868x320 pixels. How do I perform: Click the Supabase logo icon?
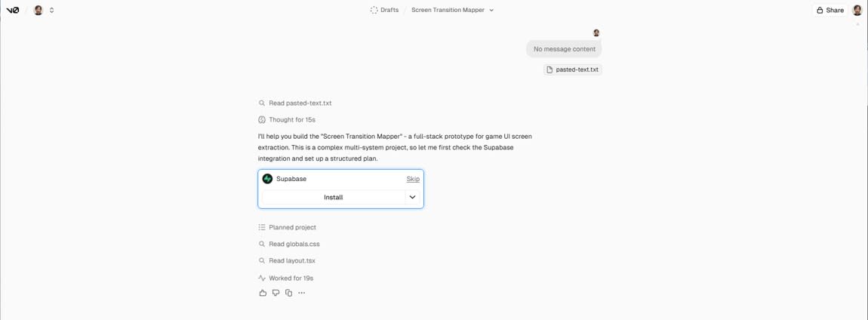267,179
